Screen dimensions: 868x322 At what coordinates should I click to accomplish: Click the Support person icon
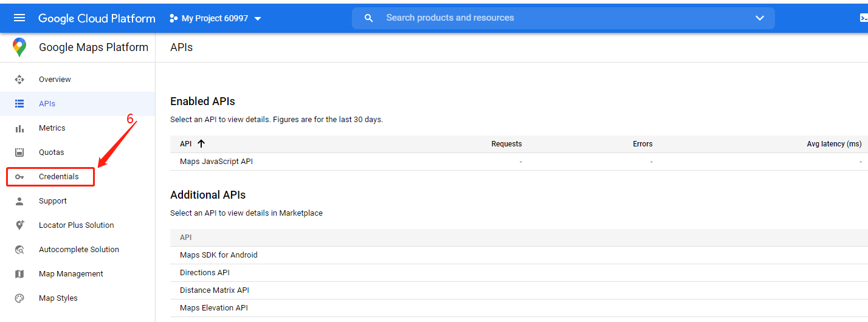19,201
